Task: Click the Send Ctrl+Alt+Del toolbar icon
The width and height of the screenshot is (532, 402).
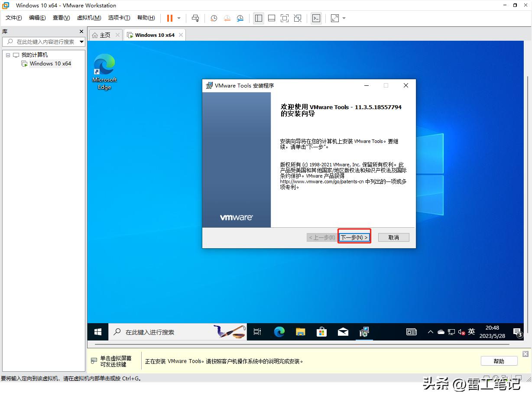Action: click(195, 18)
